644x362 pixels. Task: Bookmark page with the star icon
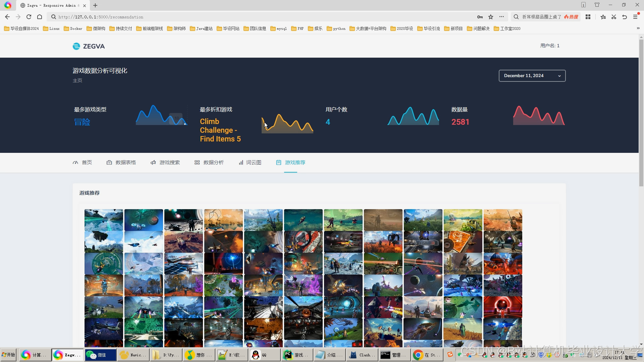(x=491, y=17)
